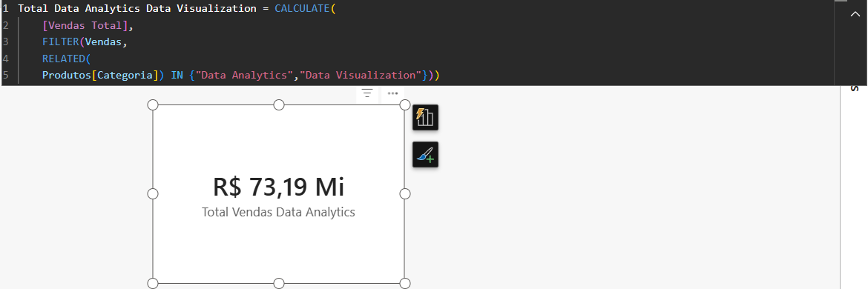Click the left-middle handle of card visual
The height and width of the screenshot is (289, 868).
pyautogui.click(x=153, y=193)
